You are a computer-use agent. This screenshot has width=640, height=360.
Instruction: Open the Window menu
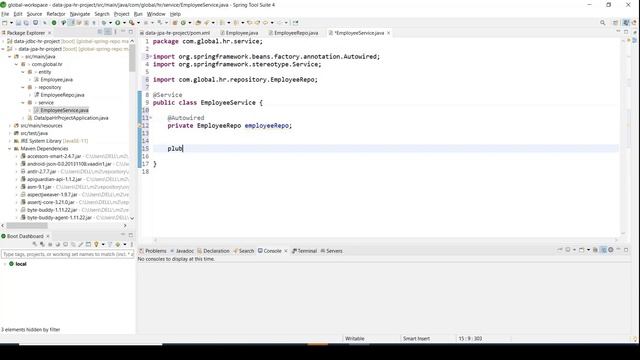156,14
